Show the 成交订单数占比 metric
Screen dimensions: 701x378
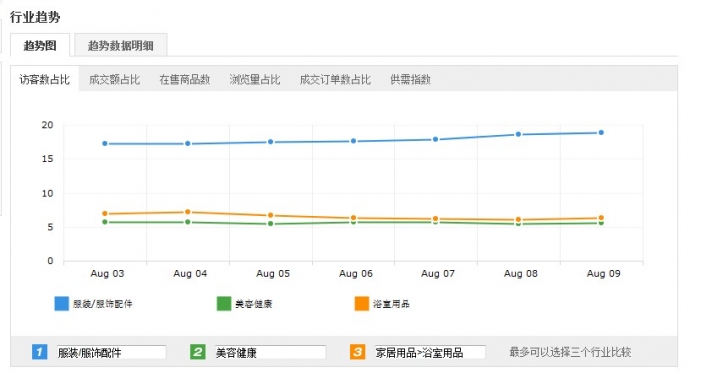click(335, 80)
